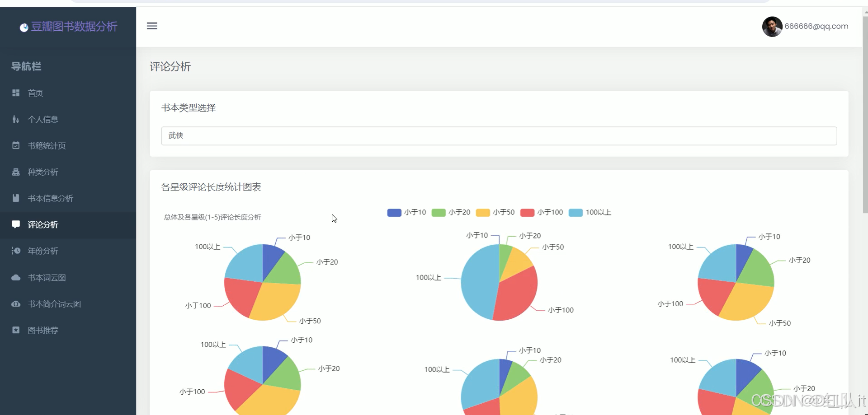Open the 个人信息 menu item
Image resolution: width=868 pixels, height=415 pixels.
68,119
